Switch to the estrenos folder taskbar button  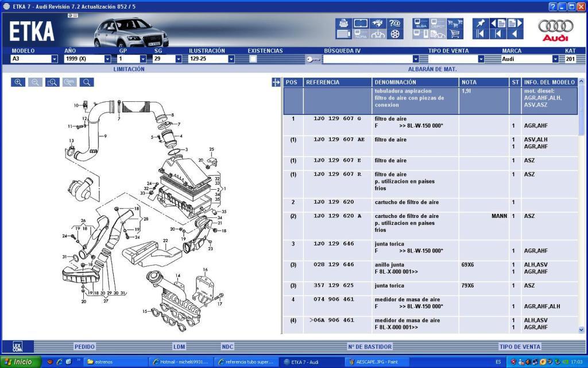coord(115,362)
